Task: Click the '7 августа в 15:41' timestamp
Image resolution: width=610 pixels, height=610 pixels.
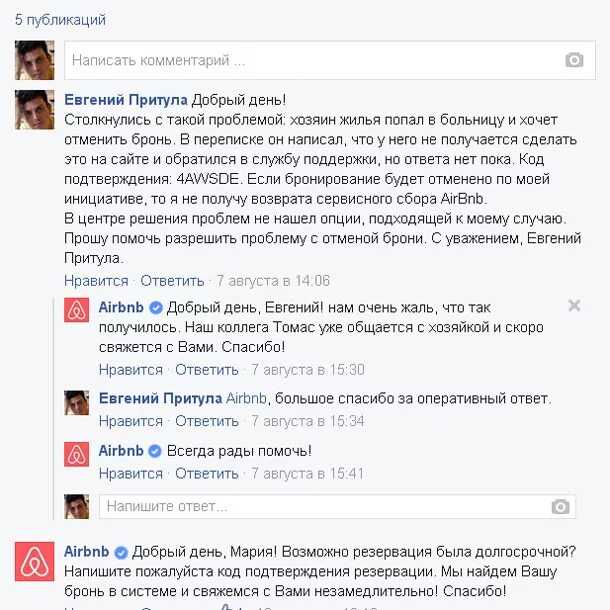Action: pos(307,473)
